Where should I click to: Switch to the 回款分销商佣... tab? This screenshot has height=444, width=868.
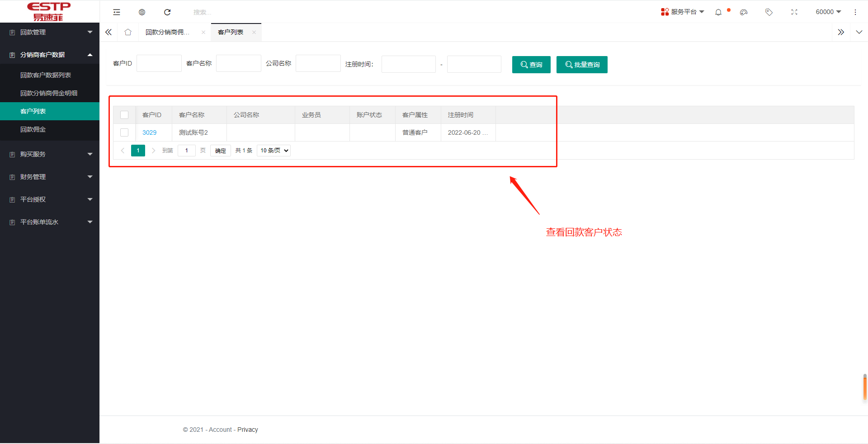167,32
